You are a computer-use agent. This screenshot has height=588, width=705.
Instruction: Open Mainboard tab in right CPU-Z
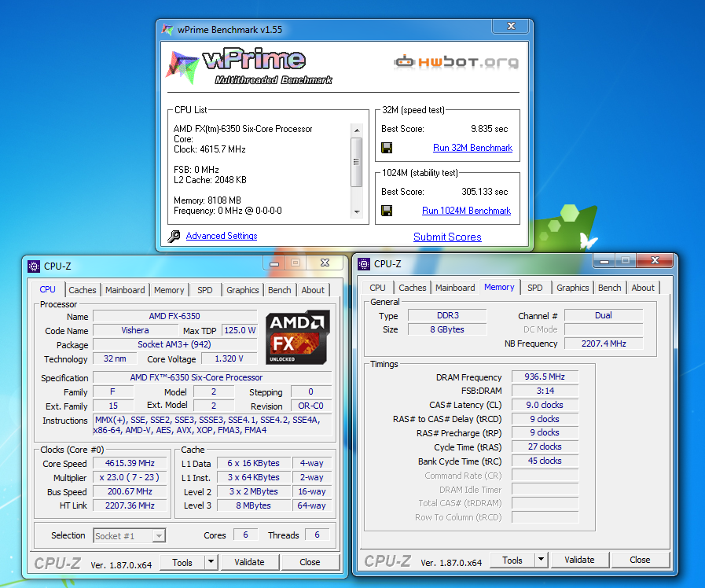point(455,288)
